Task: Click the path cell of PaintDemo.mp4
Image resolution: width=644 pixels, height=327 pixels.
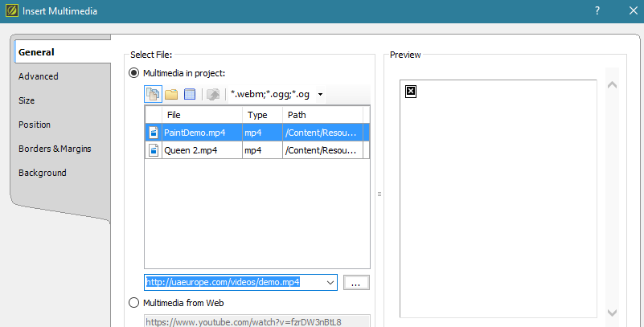Action: (323, 133)
